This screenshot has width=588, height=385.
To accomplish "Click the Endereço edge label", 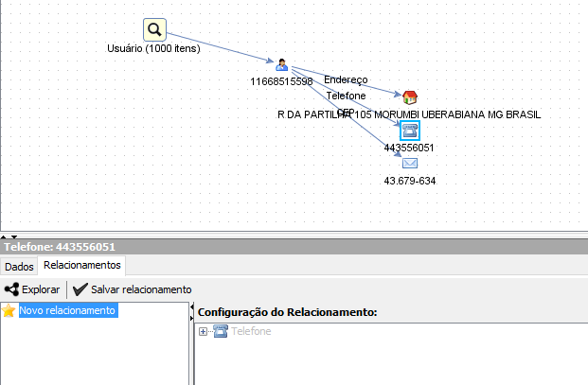I will (x=346, y=80).
